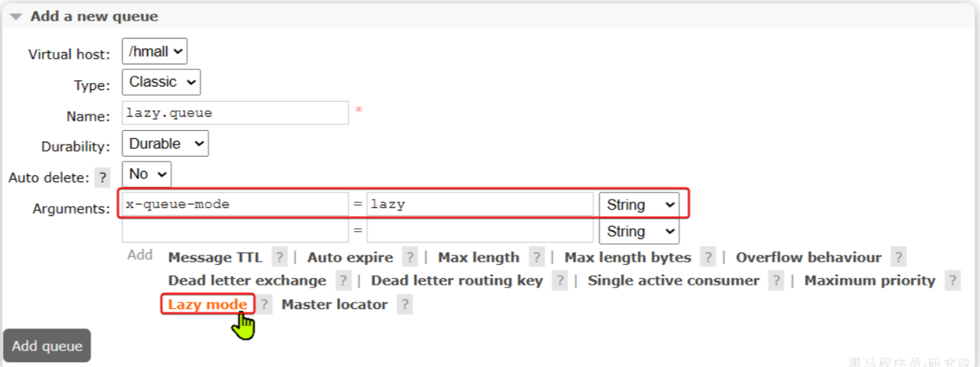Add the Master locator argument

[334, 305]
